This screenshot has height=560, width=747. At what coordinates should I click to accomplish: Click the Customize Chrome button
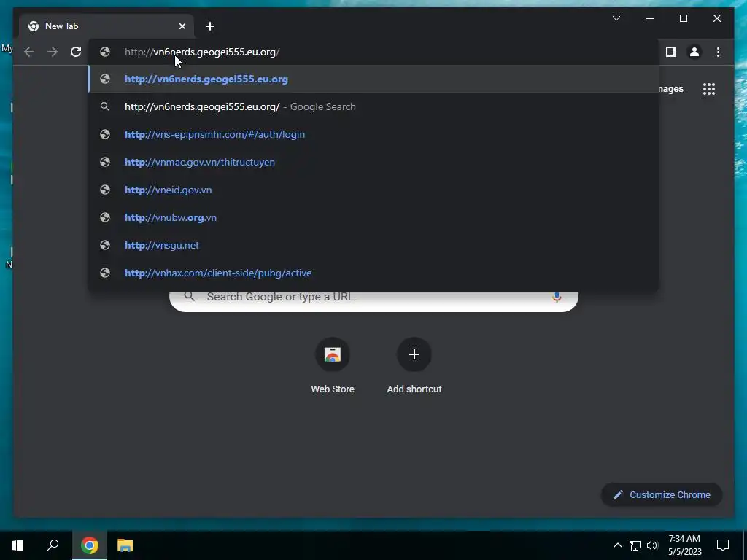coord(662,495)
